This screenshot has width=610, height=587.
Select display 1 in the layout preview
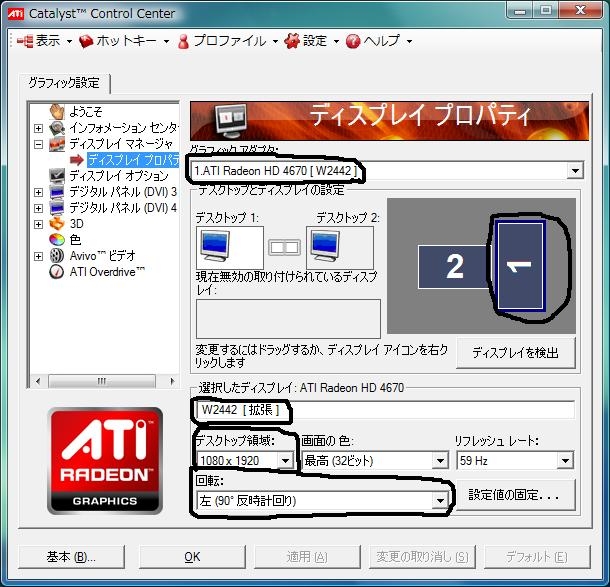(521, 266)
